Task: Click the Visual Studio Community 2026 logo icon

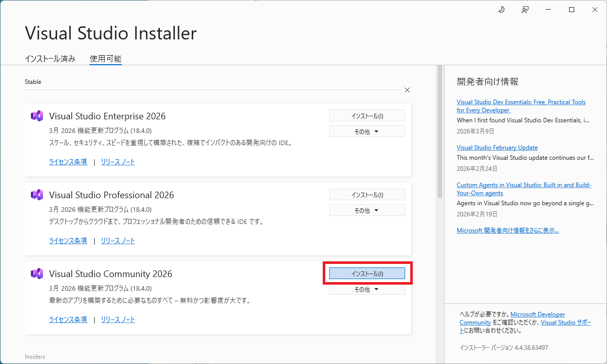Action: point(37,274)
